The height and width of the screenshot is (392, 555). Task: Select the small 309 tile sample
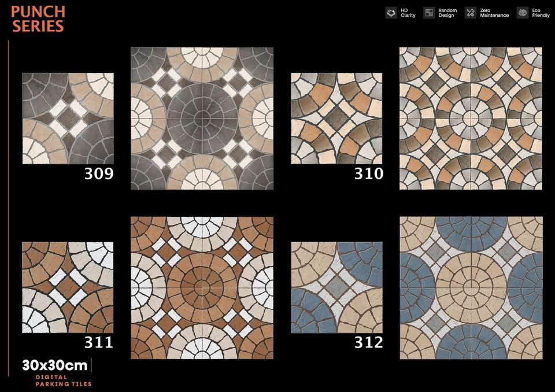[x=68, y=119]
